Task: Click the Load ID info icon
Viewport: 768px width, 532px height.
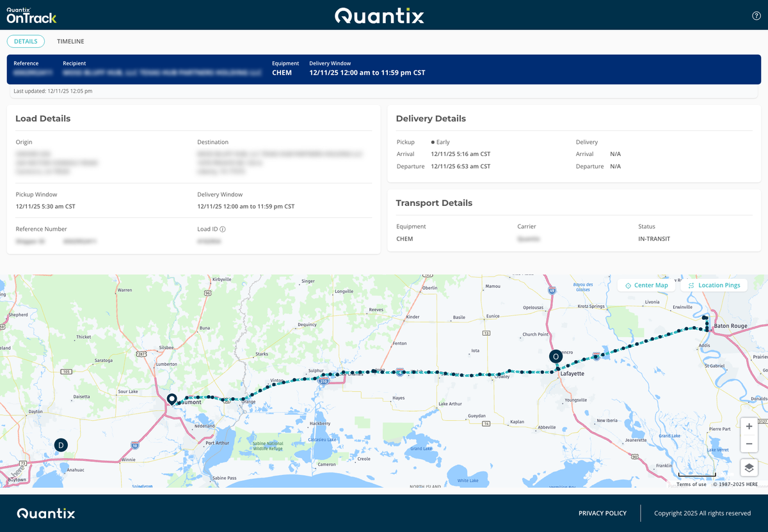Action: 221,228
